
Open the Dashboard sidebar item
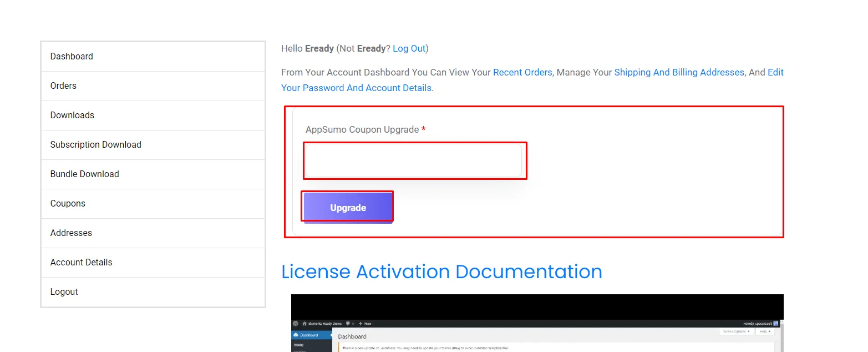pyautogui.click(x=153, y=57)
